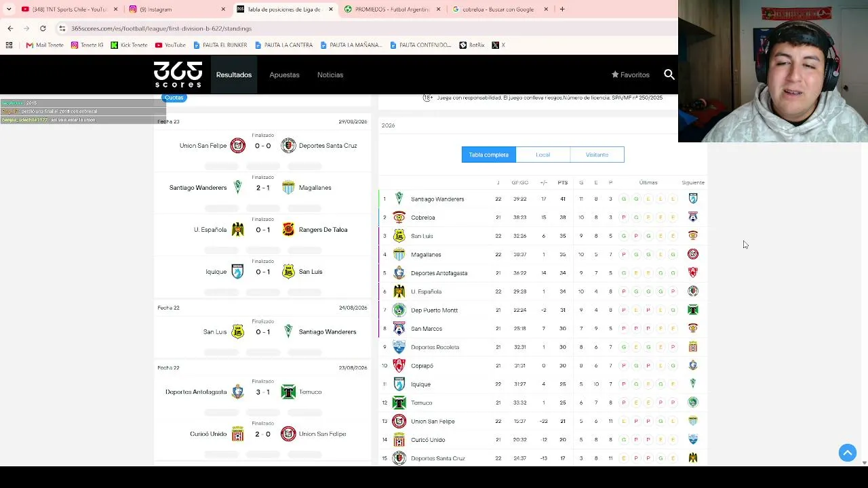
Task: Click Santiago Wanderers next-opponent crest in Siguiente column
Action: [693, 199]
